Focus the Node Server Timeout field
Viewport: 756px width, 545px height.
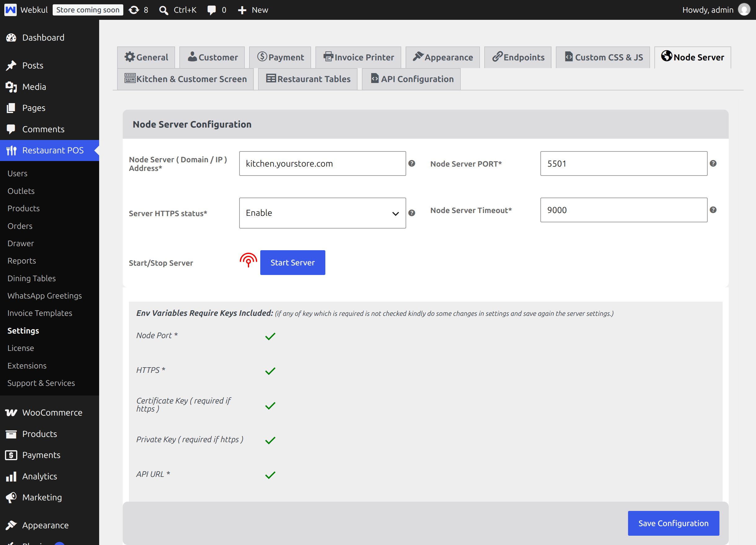(x=624, y=210)
